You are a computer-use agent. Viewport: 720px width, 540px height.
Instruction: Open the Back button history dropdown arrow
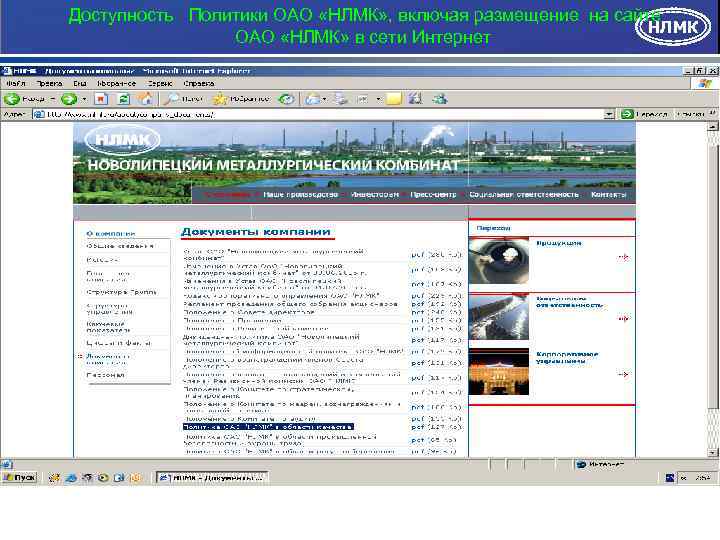52,99
